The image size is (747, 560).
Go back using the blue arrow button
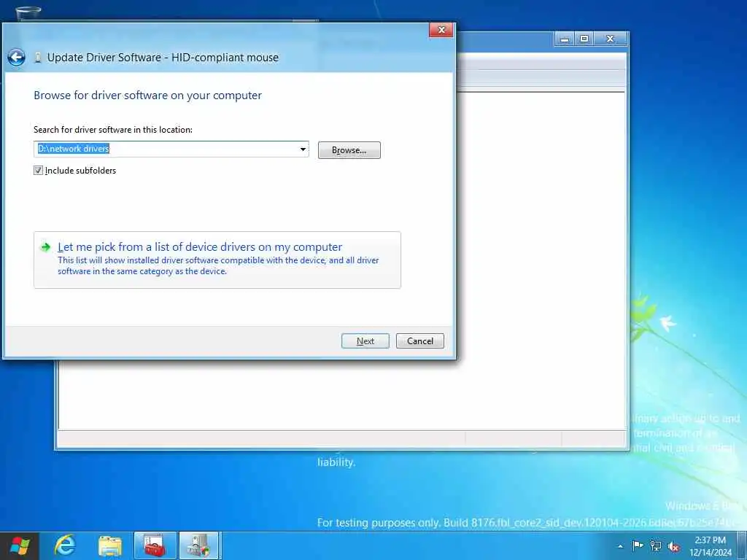pos(16,58)
